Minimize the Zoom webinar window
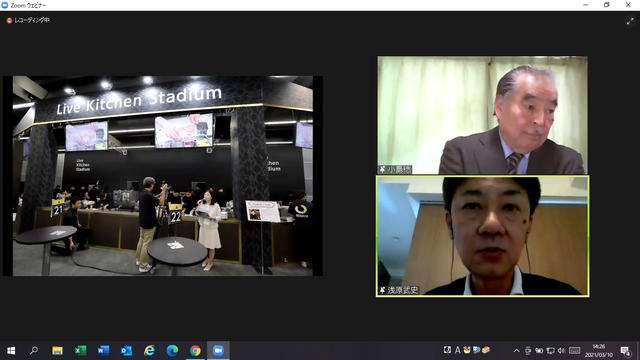This screenshot has width=640, height=360. [586, 5]
